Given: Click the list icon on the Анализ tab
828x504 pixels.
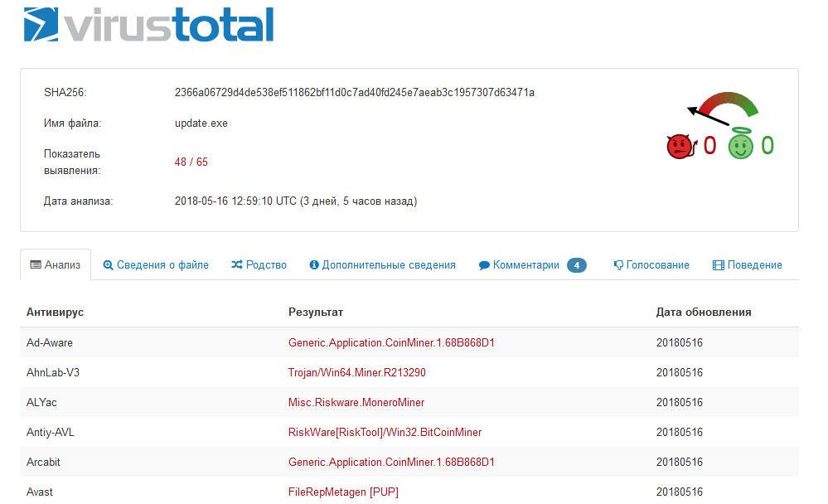Looking at the screenshot, I should [36, 264].
